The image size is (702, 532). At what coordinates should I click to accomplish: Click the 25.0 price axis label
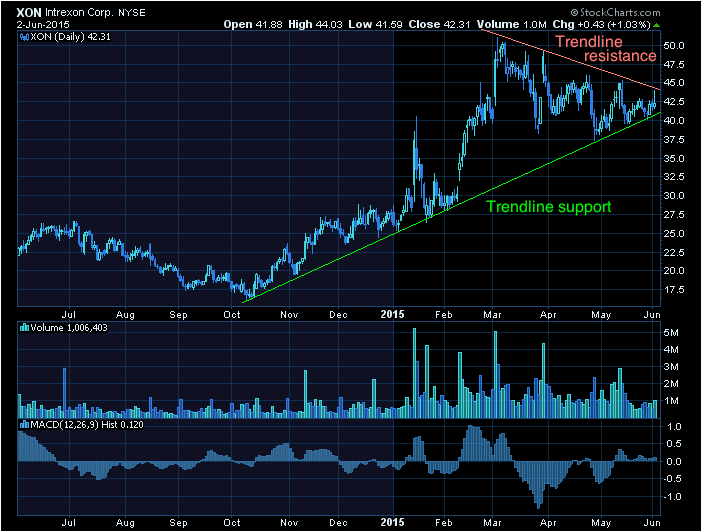pos(674,234)
